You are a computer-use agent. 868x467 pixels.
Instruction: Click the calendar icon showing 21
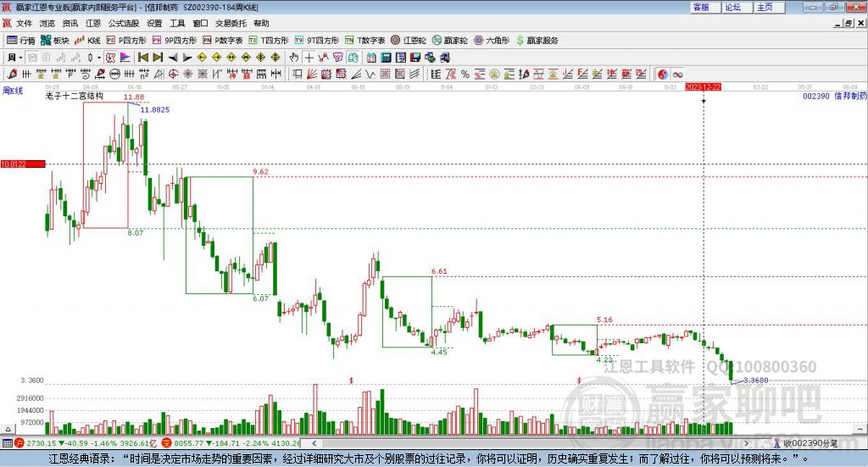[371, 58]
